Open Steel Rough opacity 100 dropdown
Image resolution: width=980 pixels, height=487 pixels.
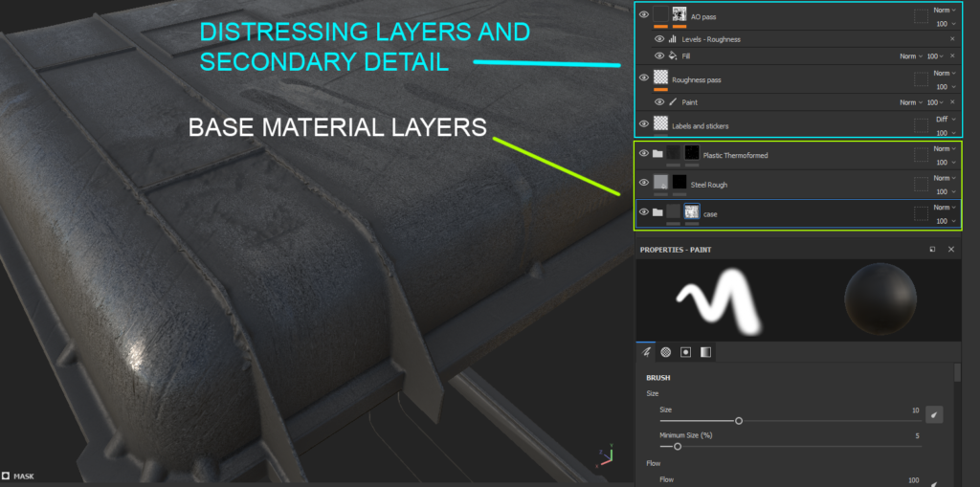[x=947, y=191]
